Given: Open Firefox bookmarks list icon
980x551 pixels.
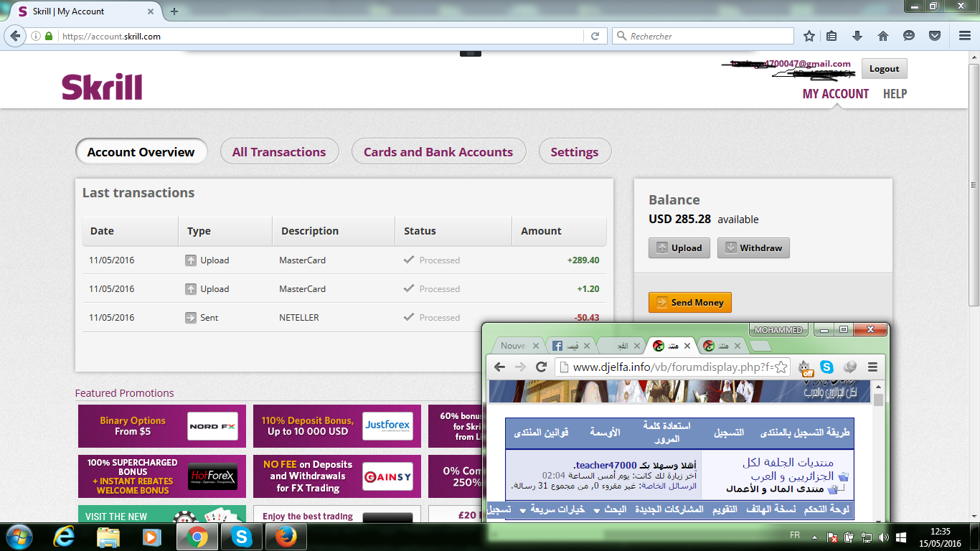Looking at the screenshot, I should [831, 36].
